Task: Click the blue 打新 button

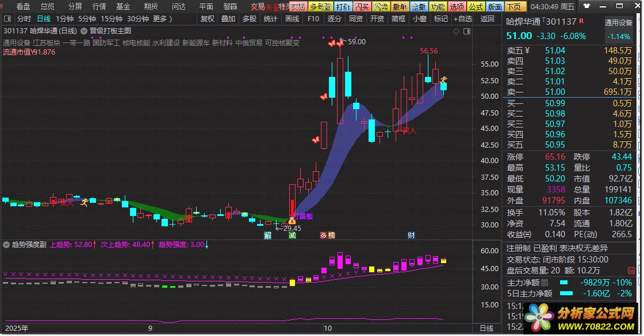Action: pyautogui.click(x=343, y=6)
